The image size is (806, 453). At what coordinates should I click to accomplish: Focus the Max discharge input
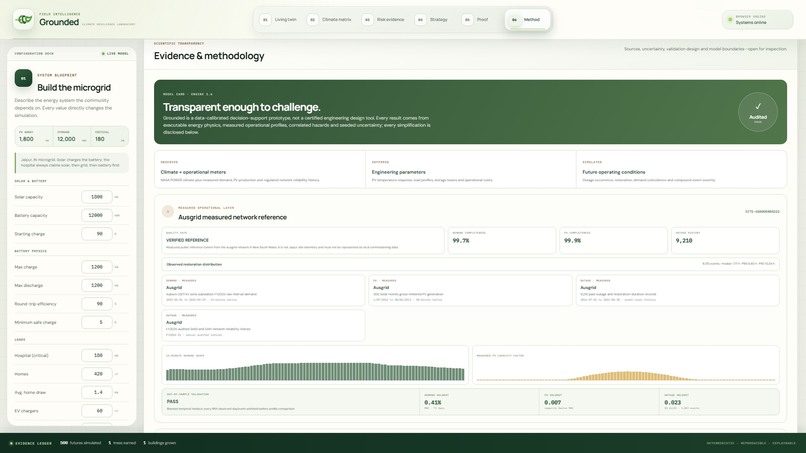97,285
